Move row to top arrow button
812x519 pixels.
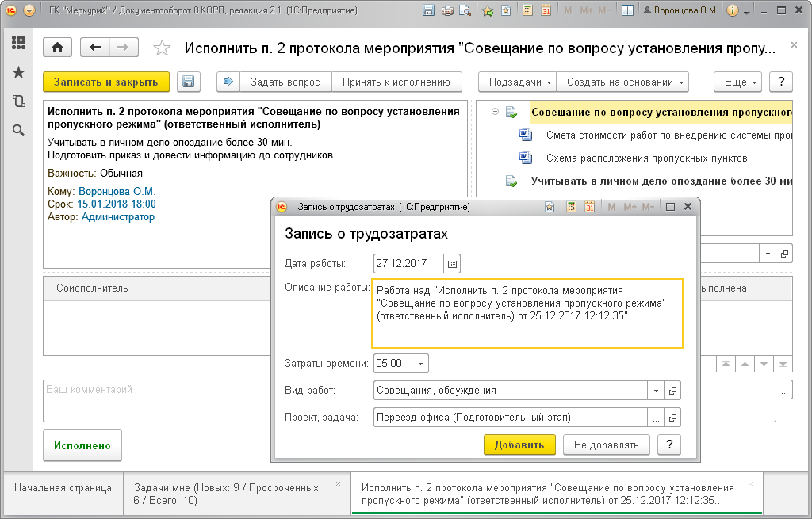click(x=726, y=364)
